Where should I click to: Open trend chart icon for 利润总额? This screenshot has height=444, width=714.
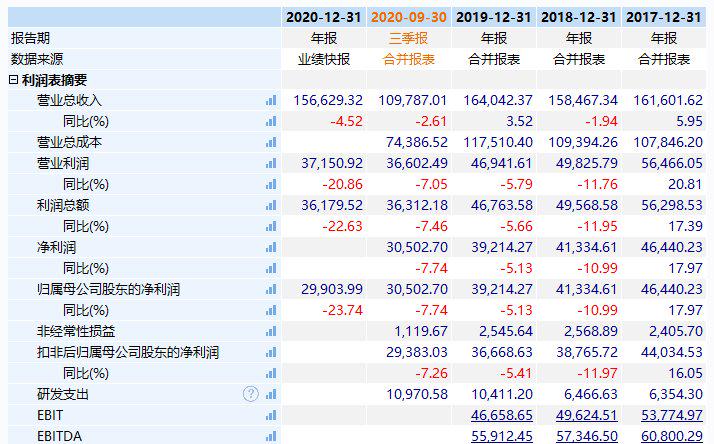(270, 206)
